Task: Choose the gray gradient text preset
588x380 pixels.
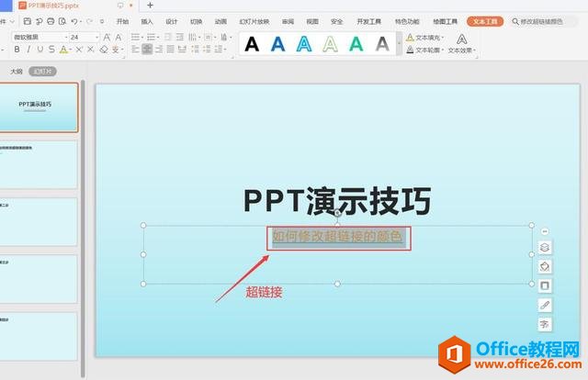Action: [x=382, y=44]
